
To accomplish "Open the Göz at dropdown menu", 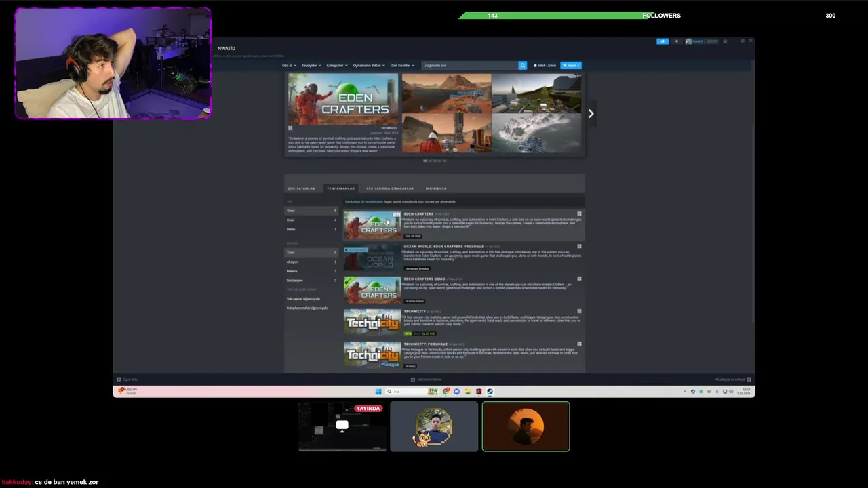I will (x=290, y=66).
